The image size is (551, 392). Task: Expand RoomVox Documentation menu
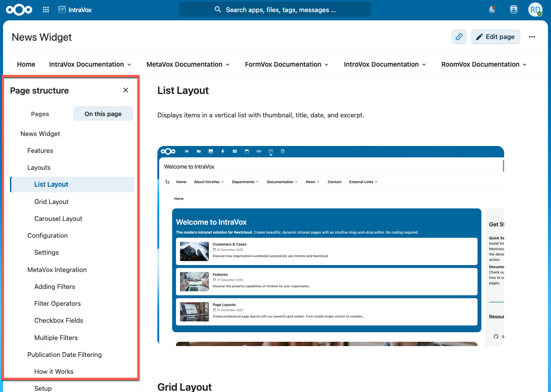pyautogui.click(x=484, y=64)
